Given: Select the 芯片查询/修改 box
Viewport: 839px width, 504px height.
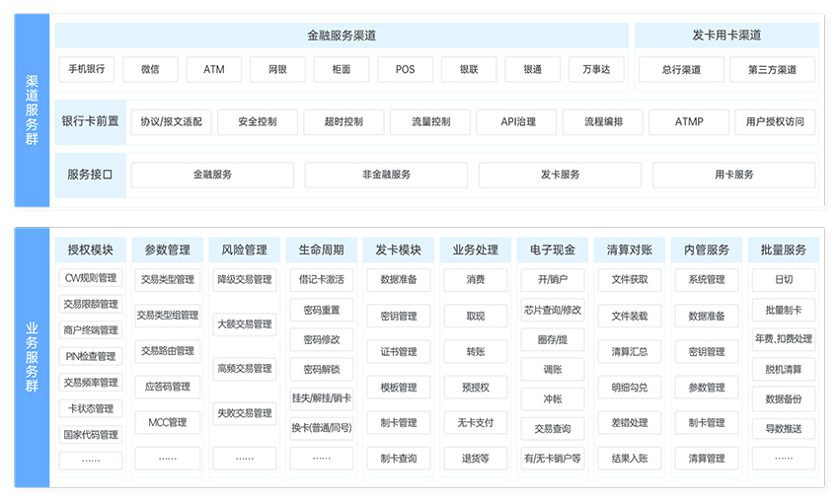Looking at the screenshot, I should 553,310.
